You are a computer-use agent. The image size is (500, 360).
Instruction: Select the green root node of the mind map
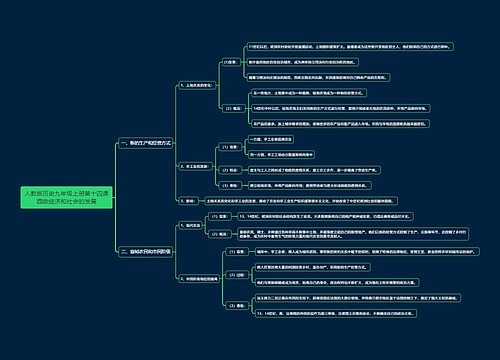coord(67,197)
